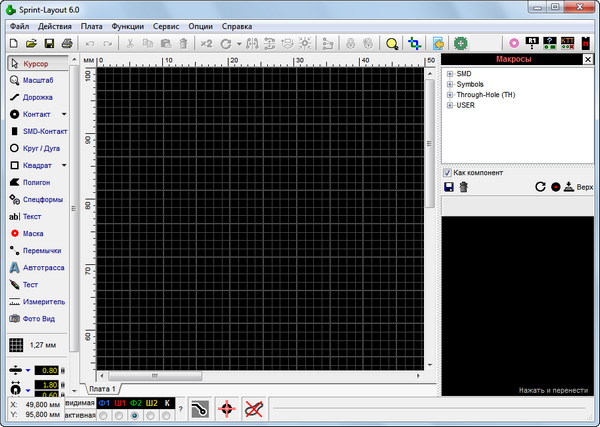This screenshot has width=600, height=427.
Task: Open the Квадрат tool dropdown arrow
Action: click(x=64, y=165)
